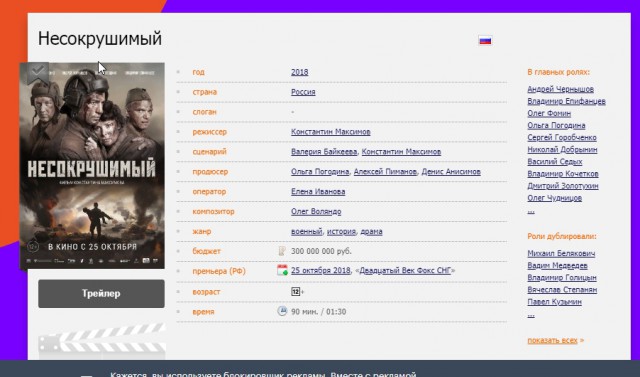
Task: Open actor Олег Фомин link
Action: click(x=549, y=113)
